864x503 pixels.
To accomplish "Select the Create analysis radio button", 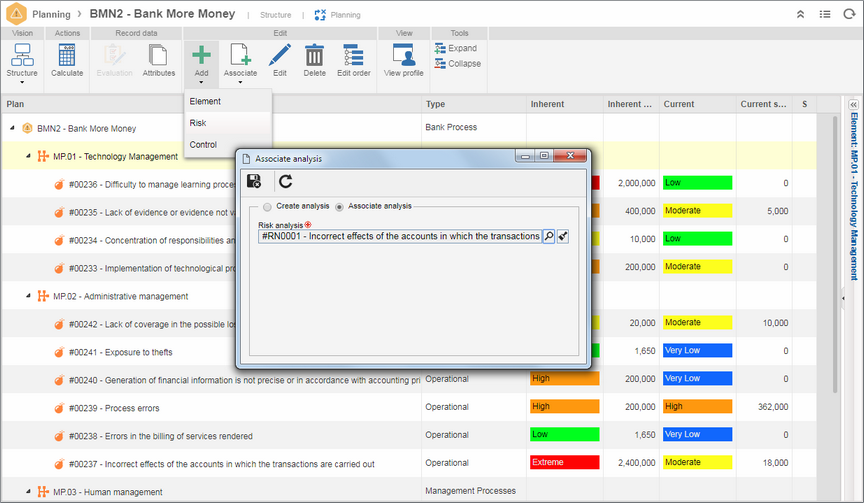I will [267, 207].
